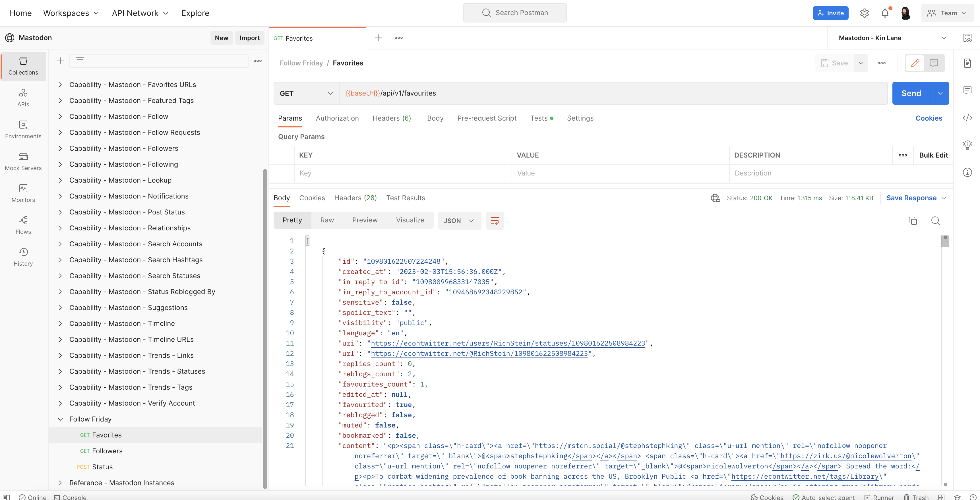Open the Console in status bar
The image size is (980, 500).
coord(70,497)
